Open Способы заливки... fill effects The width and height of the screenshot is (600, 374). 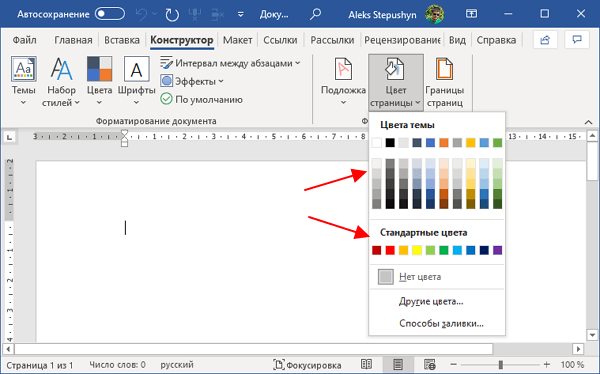tap(437, 323)
